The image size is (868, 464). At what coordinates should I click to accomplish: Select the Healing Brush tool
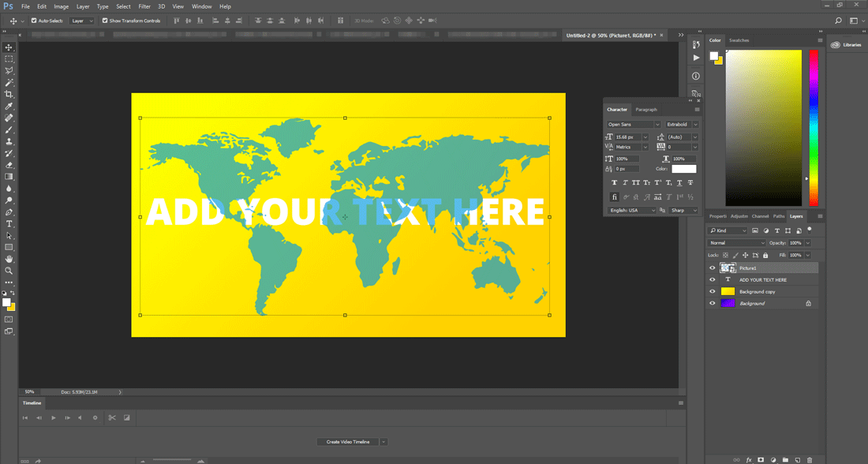(x=9, y=118)
